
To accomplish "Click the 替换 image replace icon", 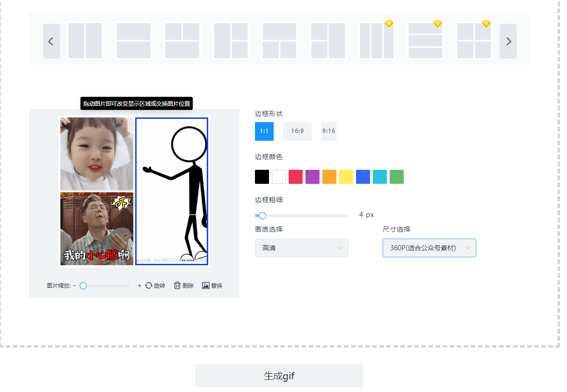I will pyautogui.click(x=205, y=285).
